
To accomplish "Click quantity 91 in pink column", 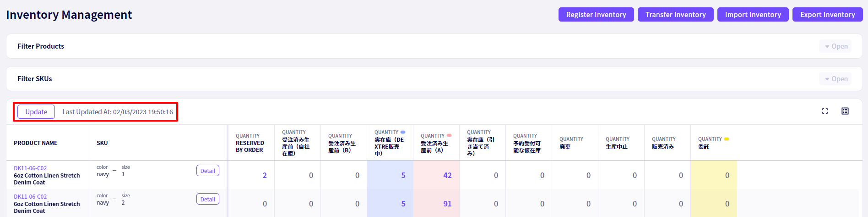I will pyautogui.click(x=447, y=204).
